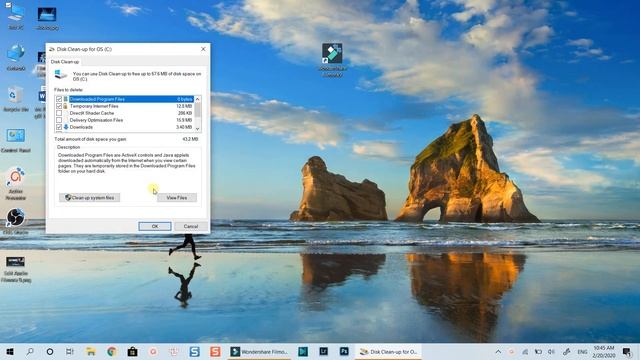Click the battery tray icon
This screenshot has height=360, width=640.
(538, 351)
